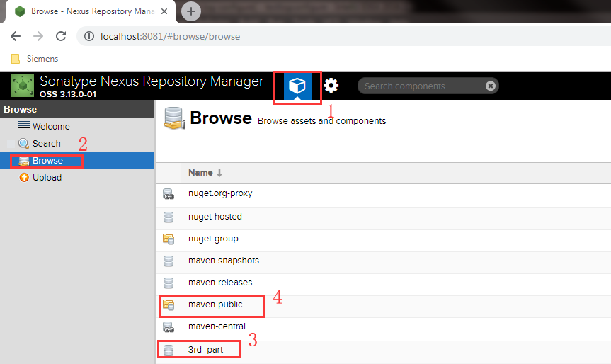The width and height of the screenshot is (611, 364).
Task: Reload the browser page
Action: (x=61, y=36)
